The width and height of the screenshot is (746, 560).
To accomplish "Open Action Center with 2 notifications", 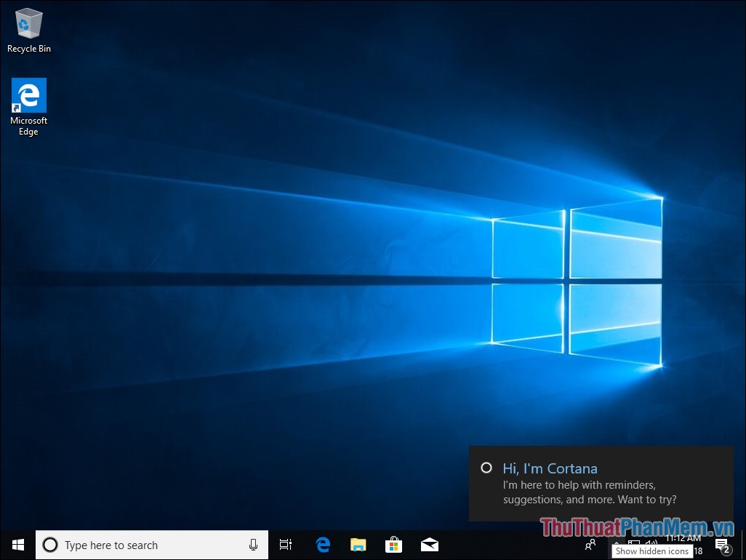I will [x=722, y=545].
